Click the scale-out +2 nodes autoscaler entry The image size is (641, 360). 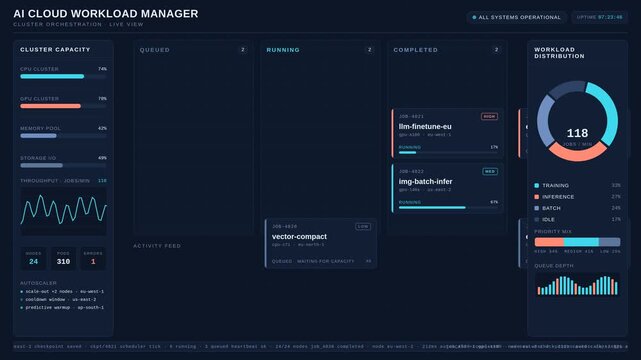pos(62,291)
